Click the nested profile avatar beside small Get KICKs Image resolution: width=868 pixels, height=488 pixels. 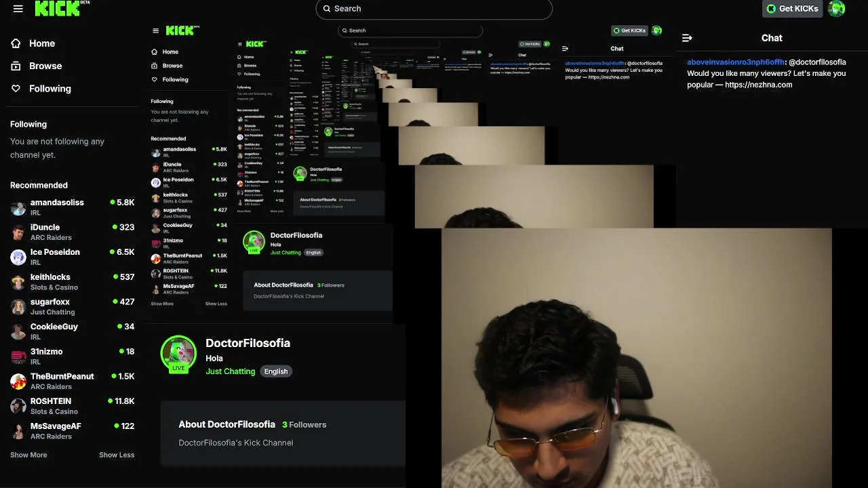click(x=656, y=30)
